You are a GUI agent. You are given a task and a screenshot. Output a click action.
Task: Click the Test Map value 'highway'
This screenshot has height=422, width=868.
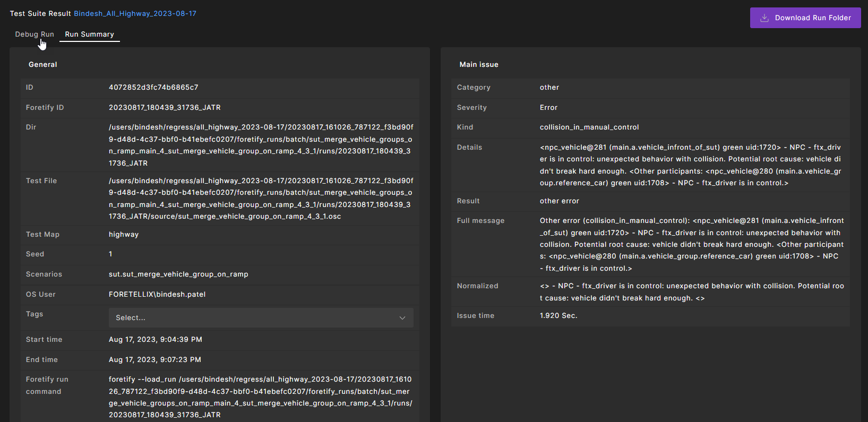(124, 235)
